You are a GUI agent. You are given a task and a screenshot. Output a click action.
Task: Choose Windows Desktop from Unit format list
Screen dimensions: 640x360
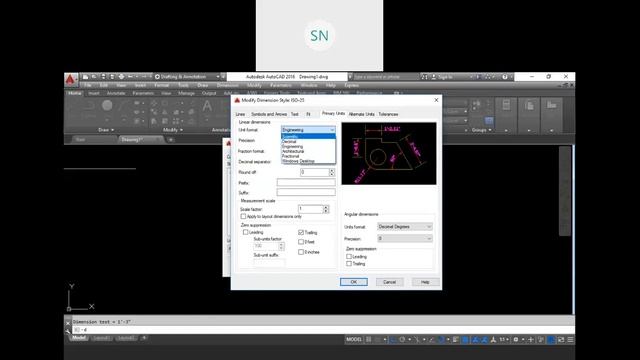(308, 161)
